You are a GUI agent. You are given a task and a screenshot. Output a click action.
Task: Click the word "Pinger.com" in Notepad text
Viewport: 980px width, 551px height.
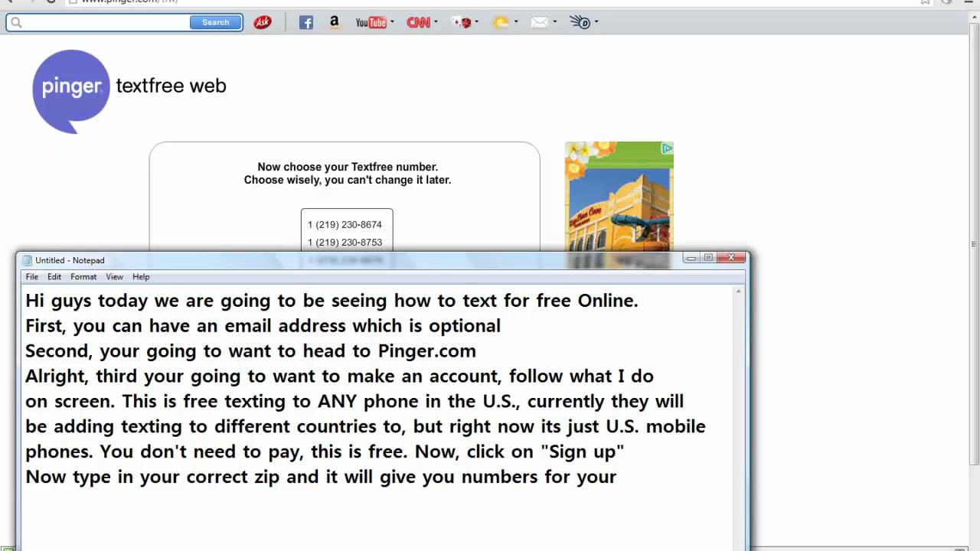click(427, 351)
